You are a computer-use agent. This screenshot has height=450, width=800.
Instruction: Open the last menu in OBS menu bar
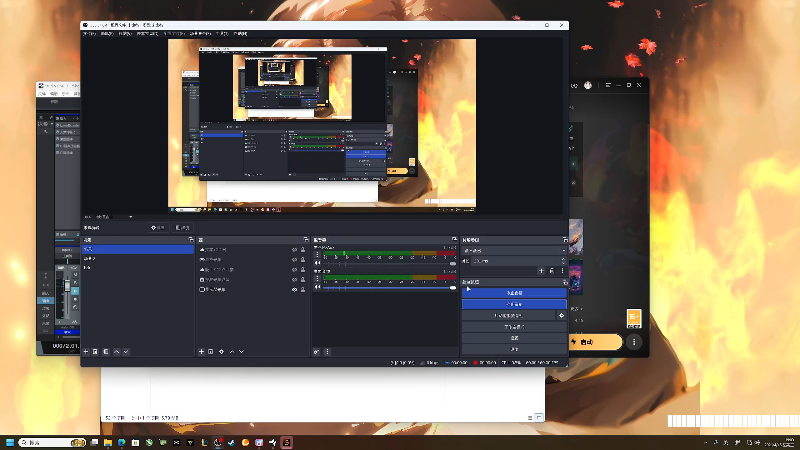(240, 34)
